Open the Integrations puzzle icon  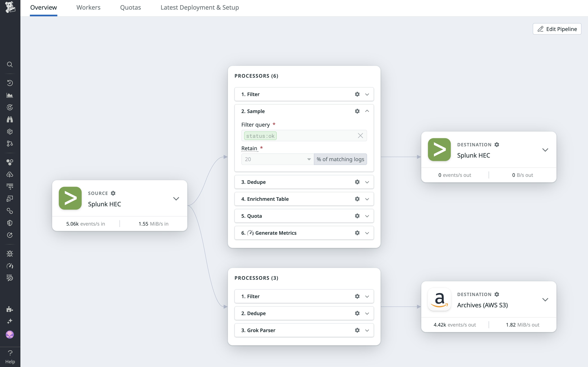point(10,309)
